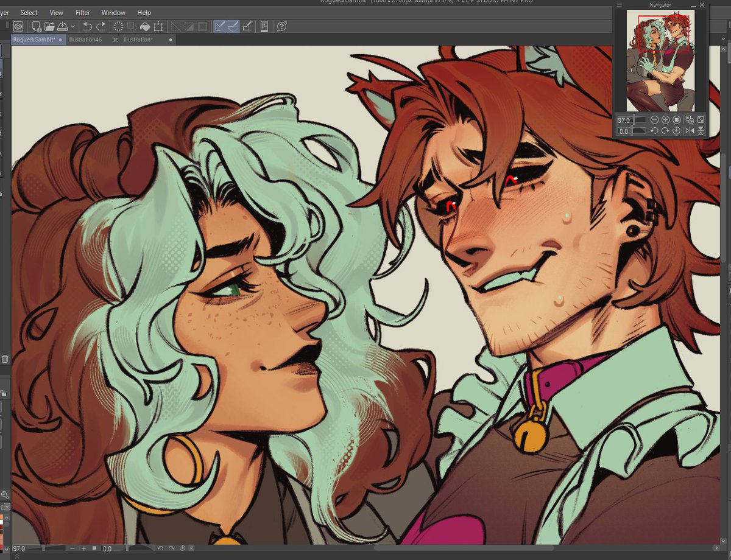The width and height of the screenshot is (731, 560).
Task: Open the Help menu
Action: click(x=144, y=12)
